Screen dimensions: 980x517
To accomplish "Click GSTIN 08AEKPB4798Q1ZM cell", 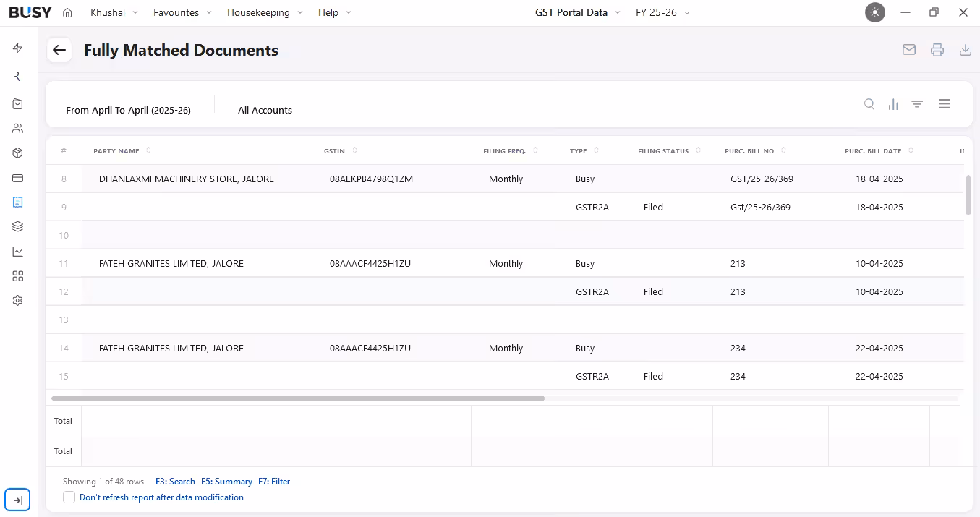I will (371, 179).
